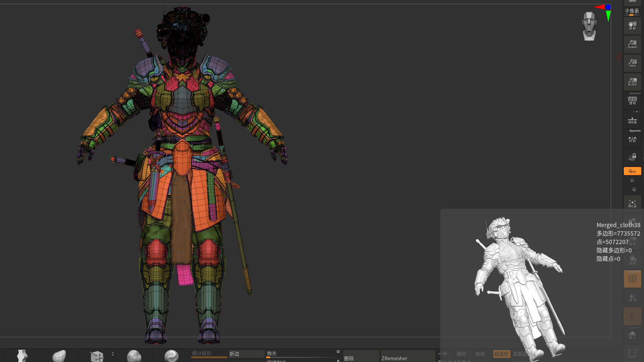This screenshot has height=362, width=644.
Task: Click the green Y-axis cone on gizmo
Action: coord(608,16)
